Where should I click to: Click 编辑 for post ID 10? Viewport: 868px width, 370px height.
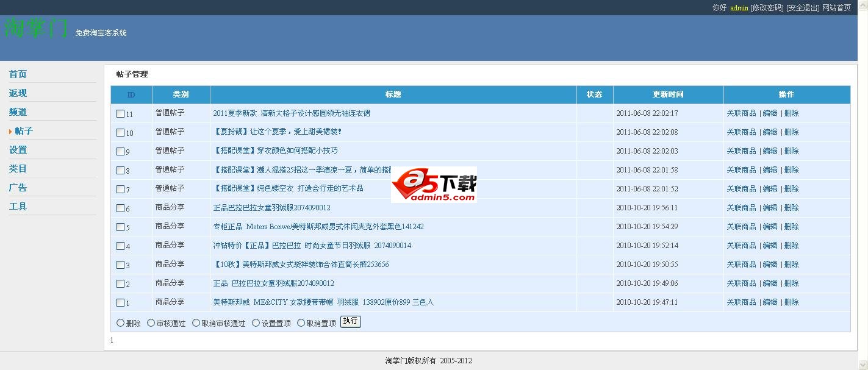(770, 132)
